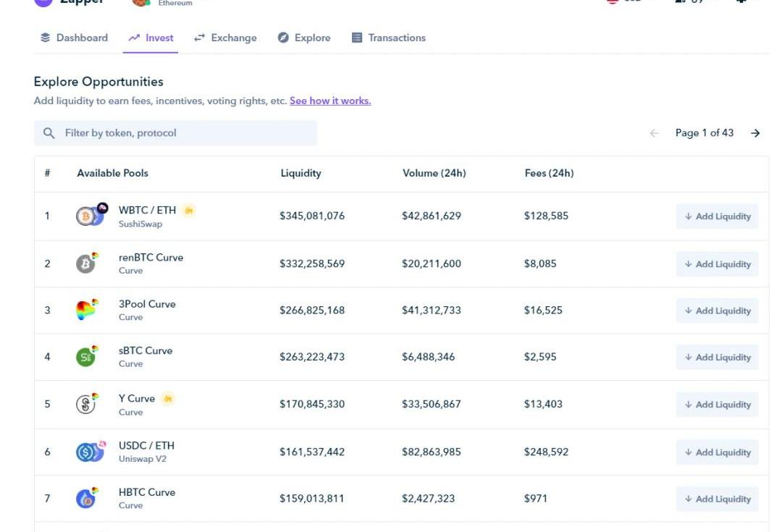Click the sBTC Curve pool icon
The height and width of the screenshot is (532, 782).
click(x=86, y=357)
